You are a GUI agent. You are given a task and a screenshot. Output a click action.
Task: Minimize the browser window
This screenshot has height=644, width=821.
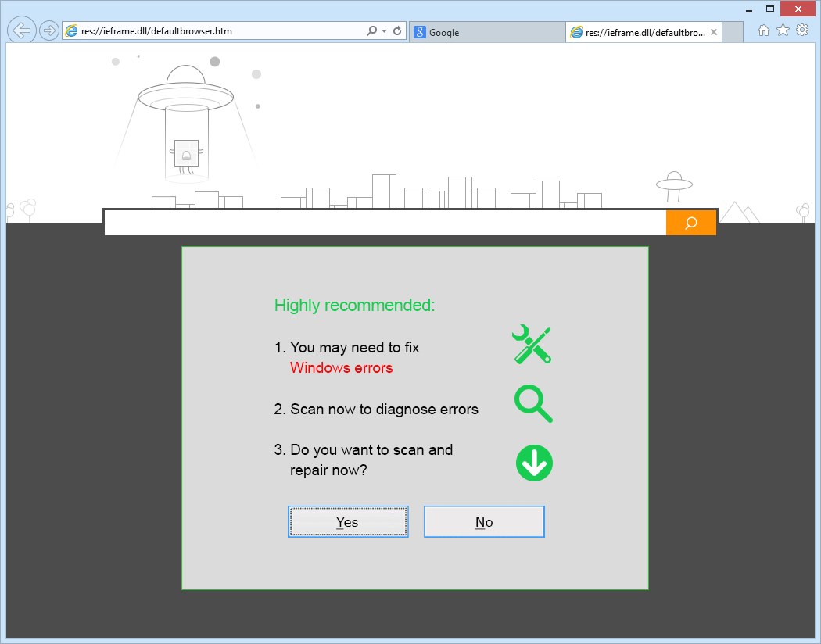tap(749, 9)
